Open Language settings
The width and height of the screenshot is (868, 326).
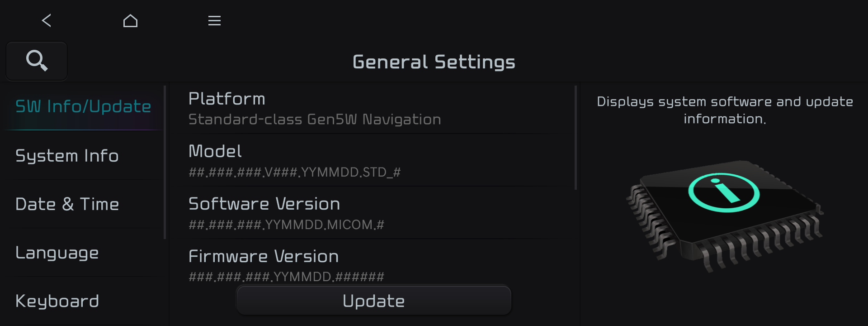(57, 253)
